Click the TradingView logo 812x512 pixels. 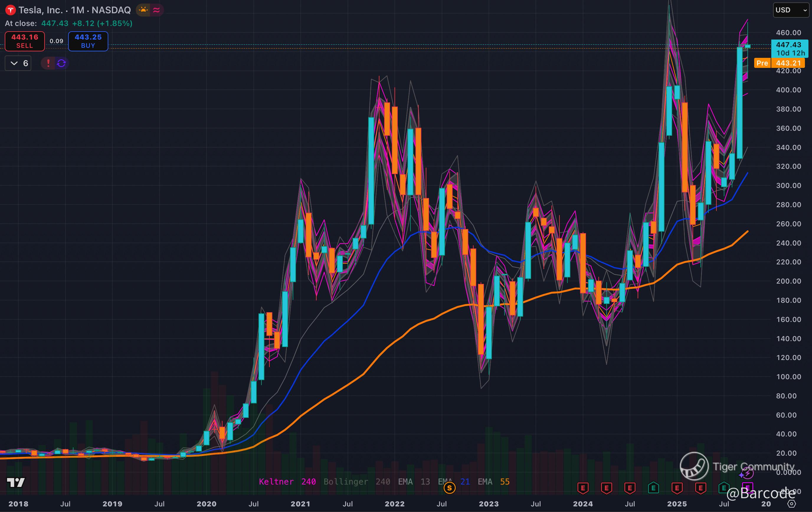pyautogui.click(x=16, y=483)
